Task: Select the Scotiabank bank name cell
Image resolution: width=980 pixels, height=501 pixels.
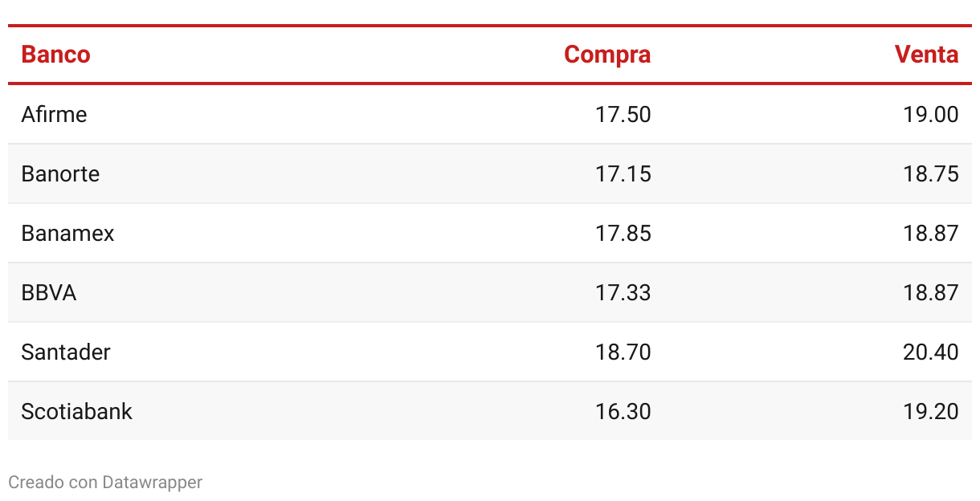Action: tap(76, 411)
